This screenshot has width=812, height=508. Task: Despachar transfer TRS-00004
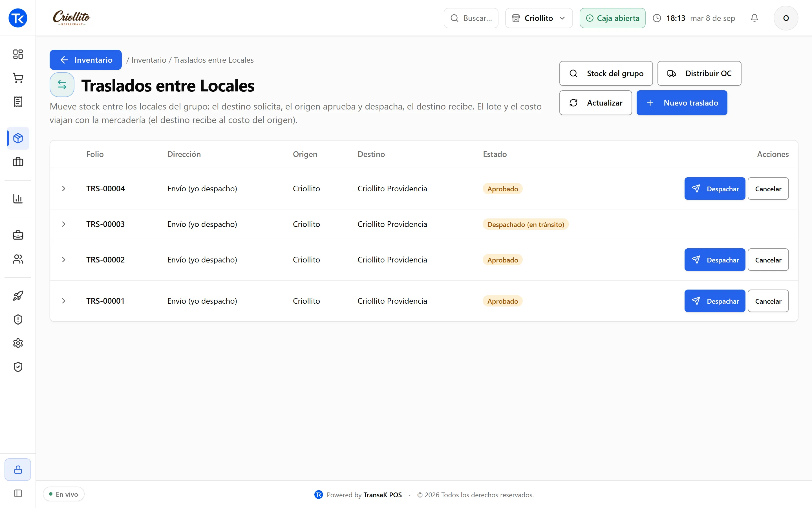[x=715, y=189]
